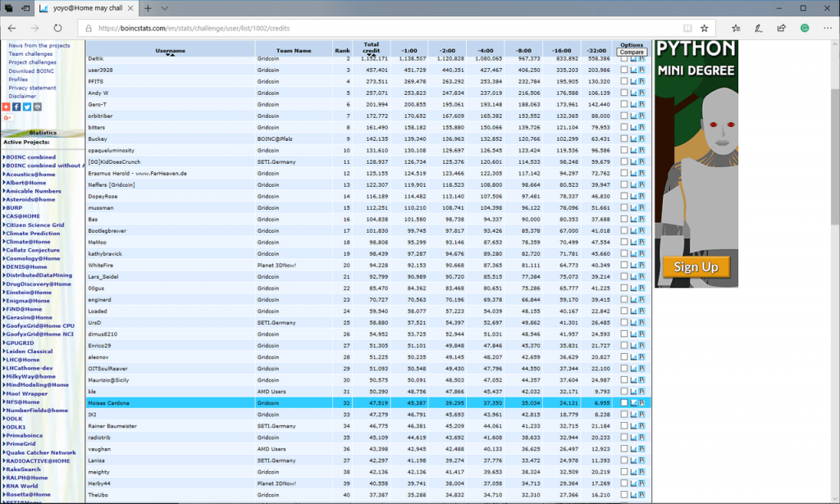This screenshot has height=504, width=840.
Task: Add page to favorites with star
Action: [704, 29]
